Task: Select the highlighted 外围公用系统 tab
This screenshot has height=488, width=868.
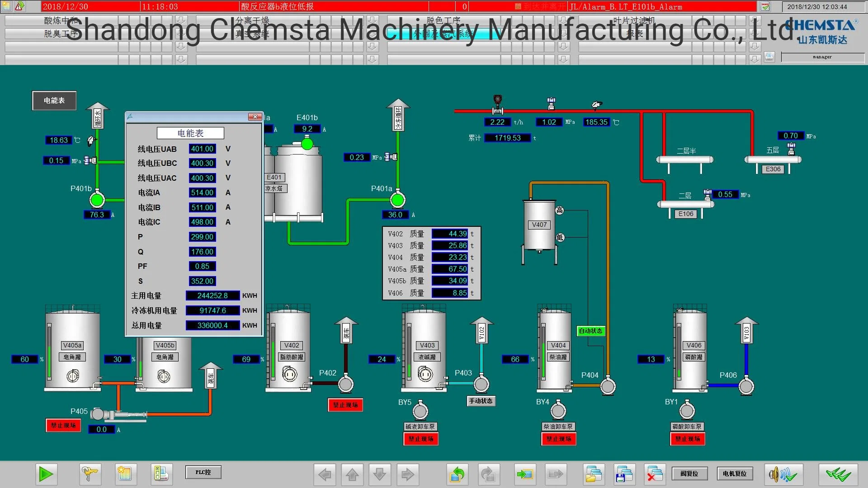Action: coord(443,33)
